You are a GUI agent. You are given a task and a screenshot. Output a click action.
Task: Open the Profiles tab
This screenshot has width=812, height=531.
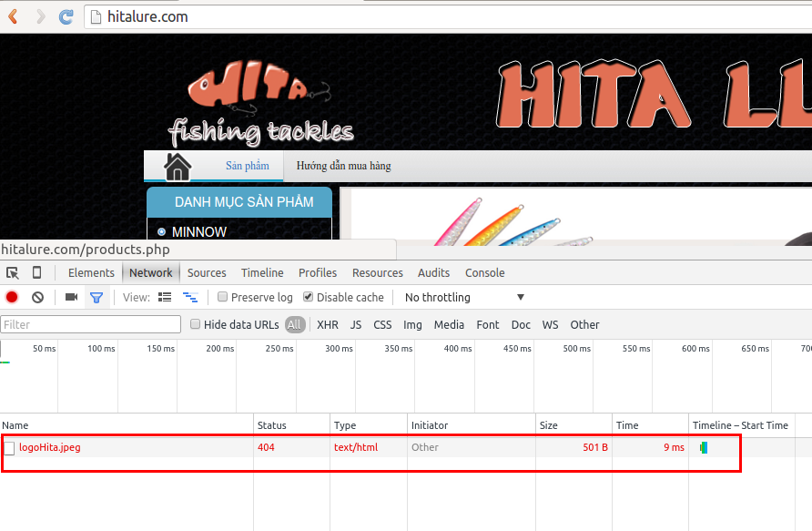click(x=318, y=273)
